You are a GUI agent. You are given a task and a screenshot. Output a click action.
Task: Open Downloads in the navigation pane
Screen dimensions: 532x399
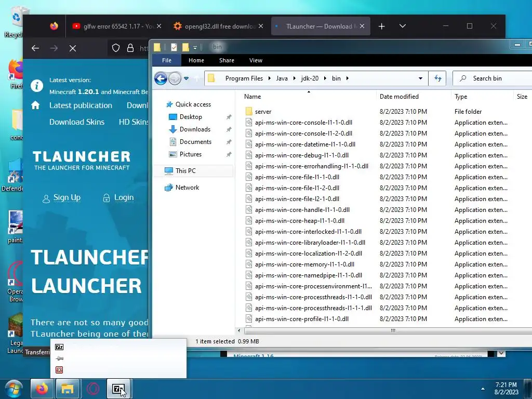pyautogui.click(x=195, y=129)
